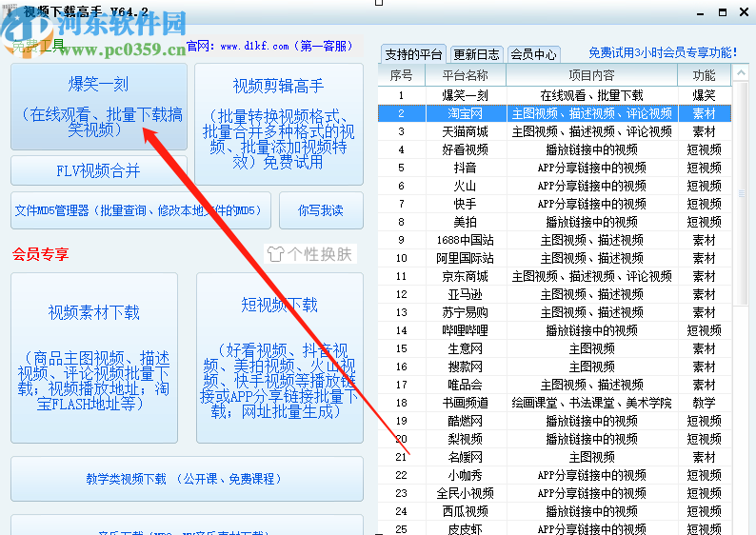The height and width of the screenshot is (535, 756).
Task: Select the 梨视频 row
Action: click(554, 439)
